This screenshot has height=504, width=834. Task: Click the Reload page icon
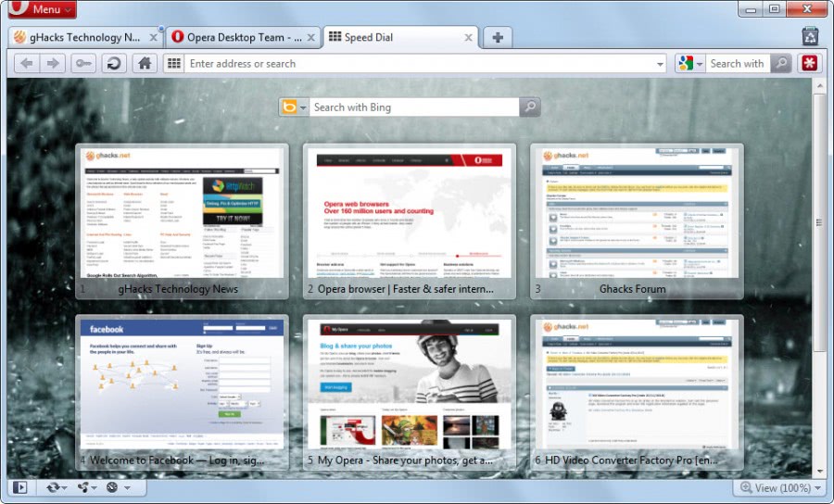(x=113, y=63)
